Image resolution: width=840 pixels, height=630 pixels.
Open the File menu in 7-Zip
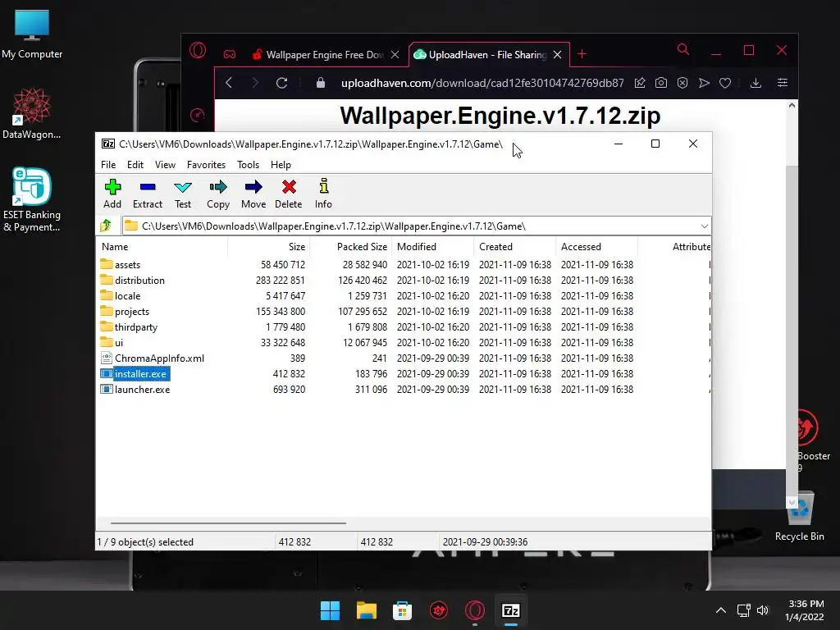coord(108,164)
